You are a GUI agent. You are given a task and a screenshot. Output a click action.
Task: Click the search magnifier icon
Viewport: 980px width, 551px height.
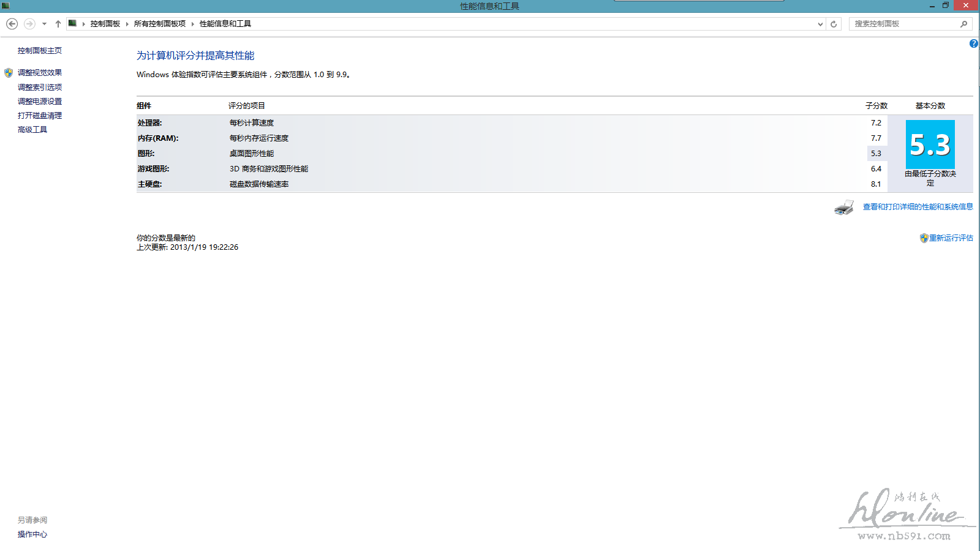963,24
